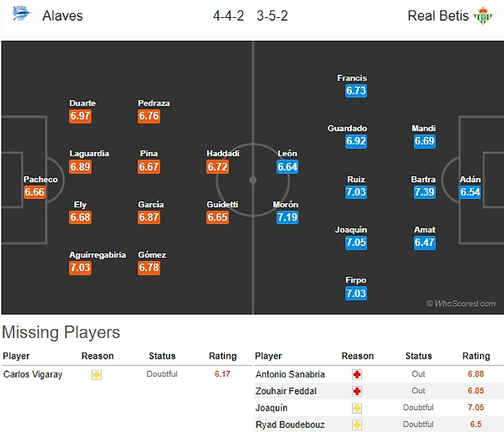The height and width of the screenshot is (432, 504).
Task: Click the Alaves team name
Action: (x=63, y=15)
